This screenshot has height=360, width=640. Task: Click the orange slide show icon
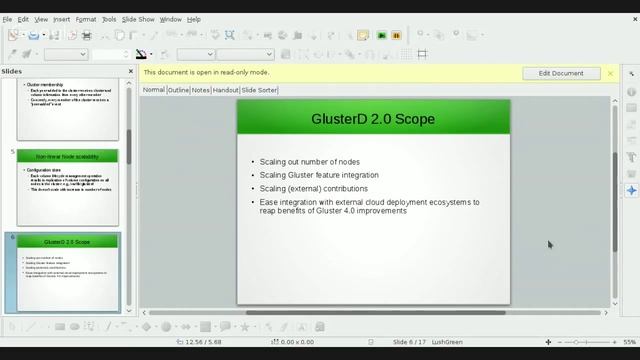(x=396, y=36)
